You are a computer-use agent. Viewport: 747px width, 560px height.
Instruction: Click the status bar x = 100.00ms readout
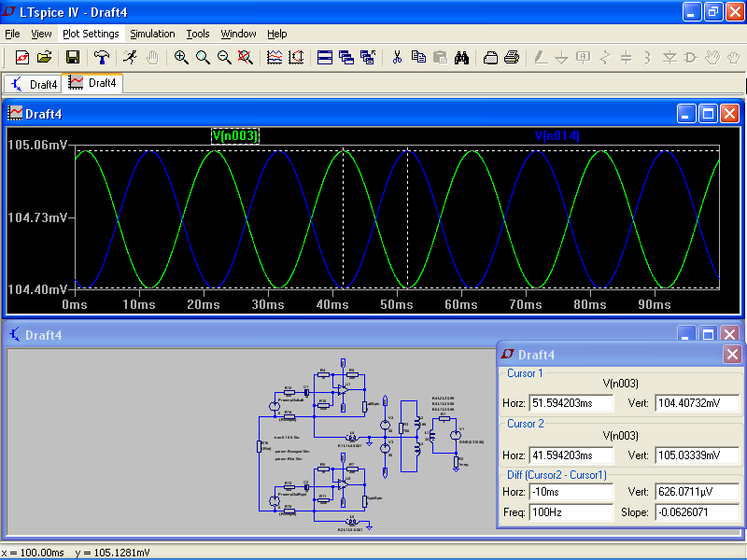click(x=33, y=553)
